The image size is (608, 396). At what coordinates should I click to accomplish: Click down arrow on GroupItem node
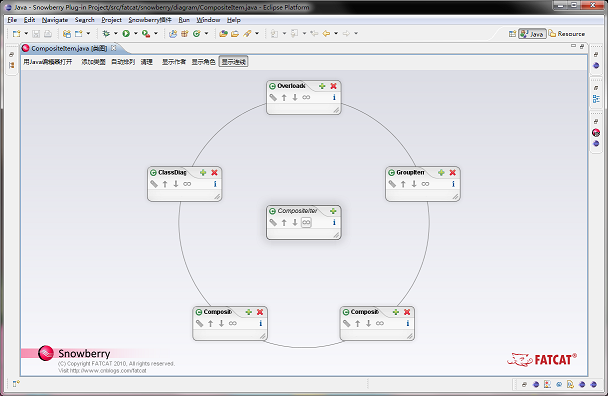(x=414, y=184)
